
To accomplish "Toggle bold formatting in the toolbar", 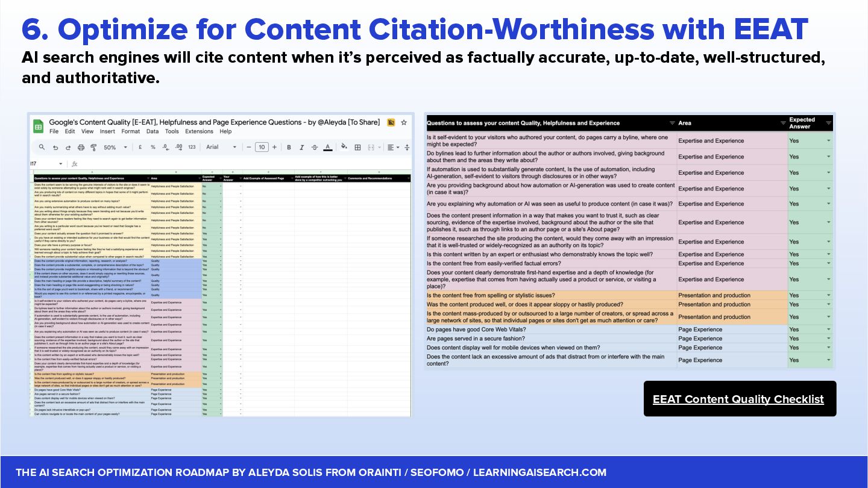I will [x=289, y=148].
